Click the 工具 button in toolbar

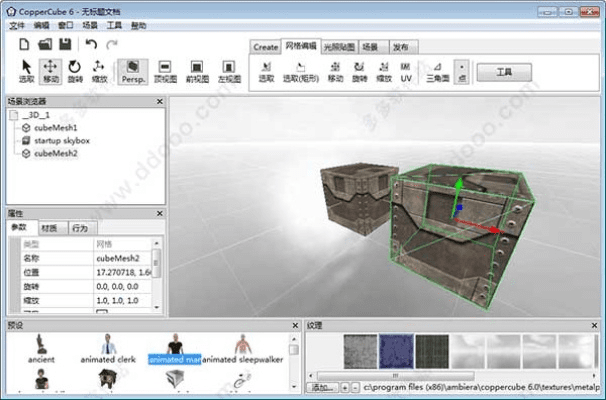pos(503,71)
